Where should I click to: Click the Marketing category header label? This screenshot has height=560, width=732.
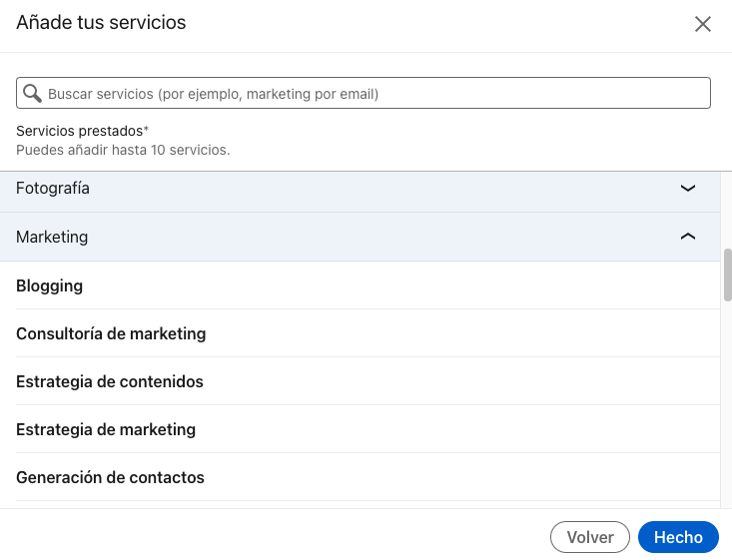click(52, 237)
